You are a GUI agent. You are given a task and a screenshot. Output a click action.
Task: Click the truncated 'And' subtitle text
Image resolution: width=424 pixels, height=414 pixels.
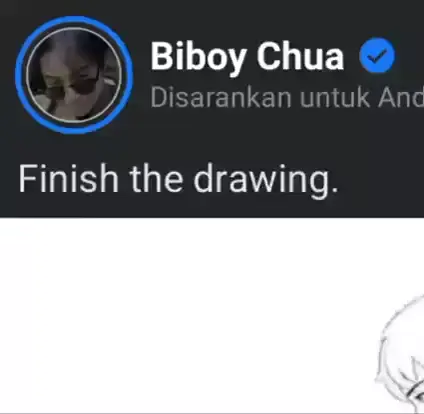(x=401, y=98)
